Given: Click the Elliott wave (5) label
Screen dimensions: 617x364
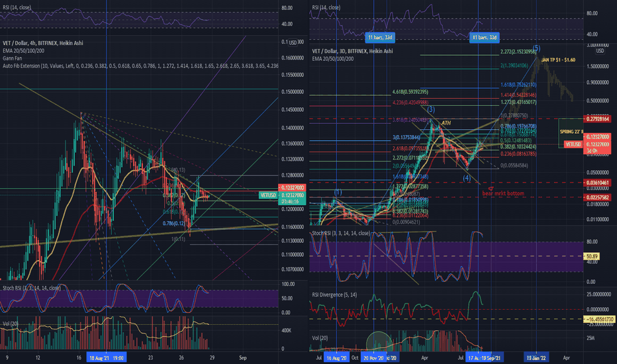Looking at the screenshot, I should tap(536, 48).
